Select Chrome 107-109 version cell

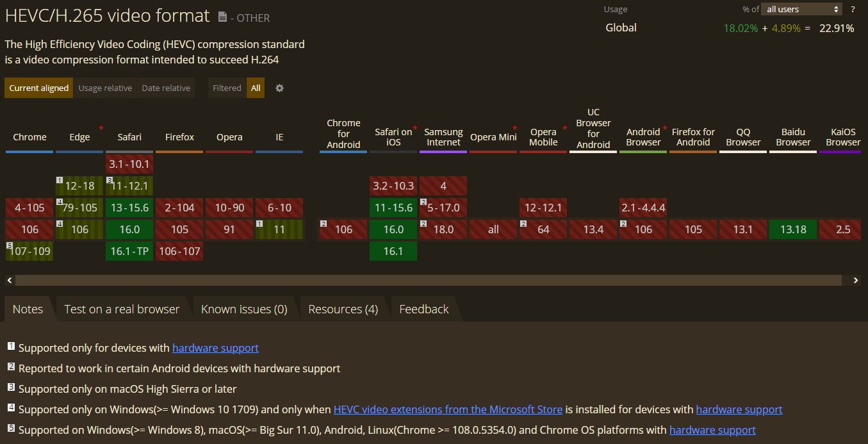tap(29, 251)
